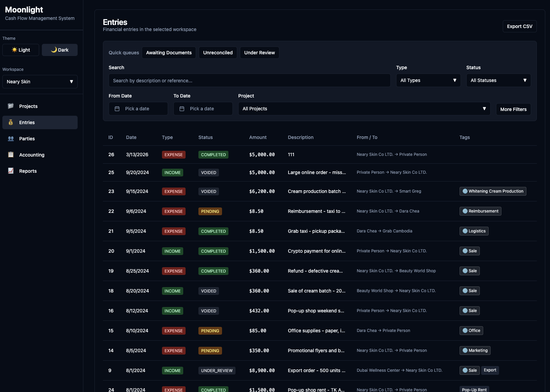
Task: Click Beauty World Shop party in entry 18
Action: 375,291
